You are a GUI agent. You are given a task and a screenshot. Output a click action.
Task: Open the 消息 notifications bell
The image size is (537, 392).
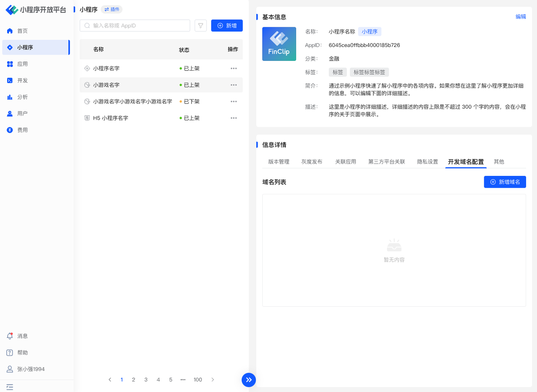(22, 336)
